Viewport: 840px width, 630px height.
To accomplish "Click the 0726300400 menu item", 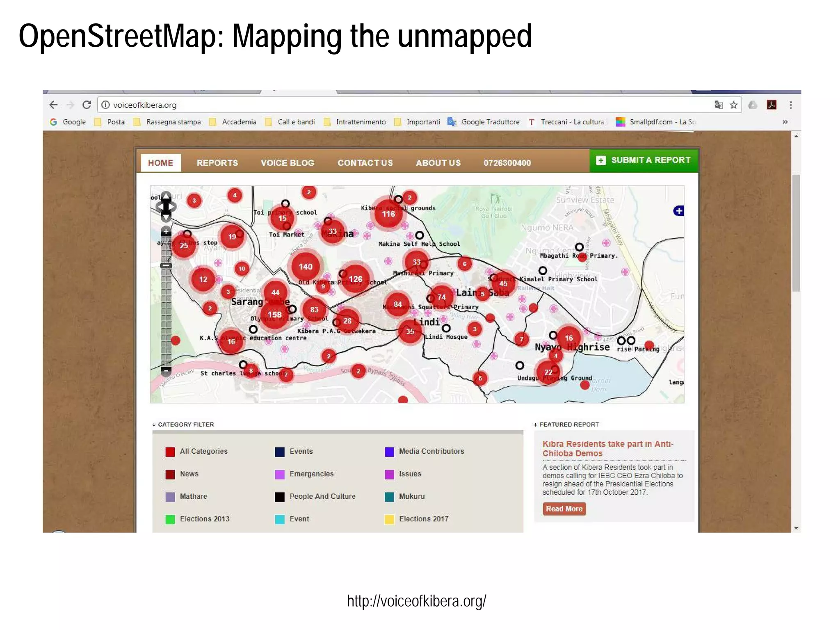I will [x=507, y=163].
